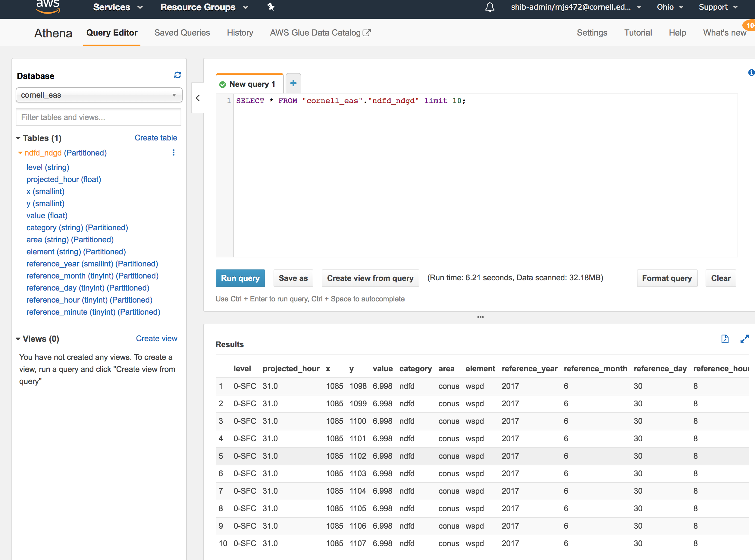Select the reference_year (smallint) column
The width and height of the screenshot is (755, 560).
(92, 264)
